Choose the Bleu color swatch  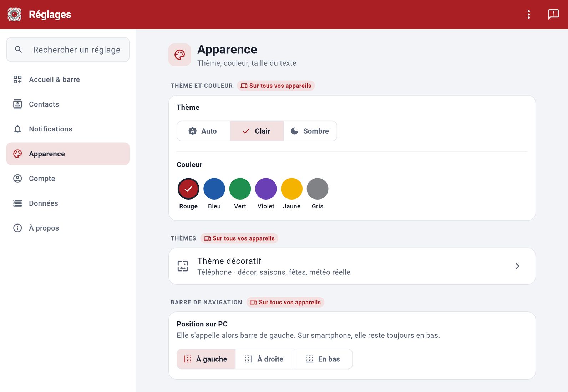click(x=214, y=189)
